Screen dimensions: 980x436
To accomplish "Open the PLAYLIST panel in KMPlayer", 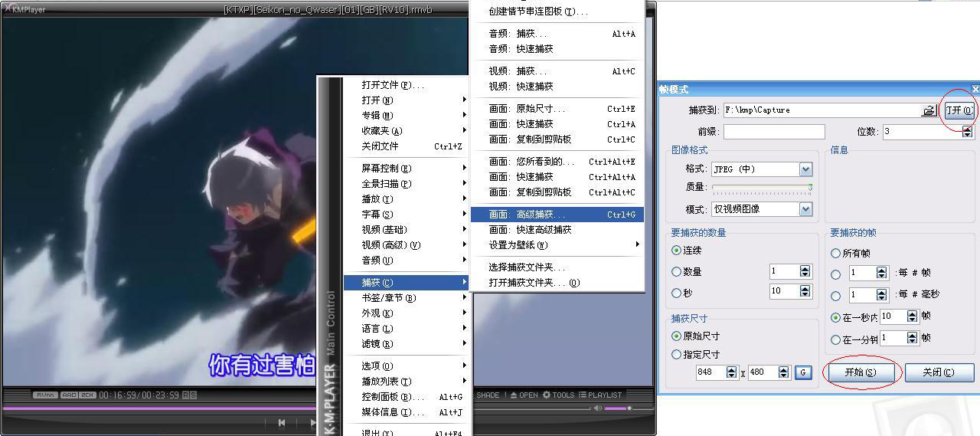I will point(600,395).
